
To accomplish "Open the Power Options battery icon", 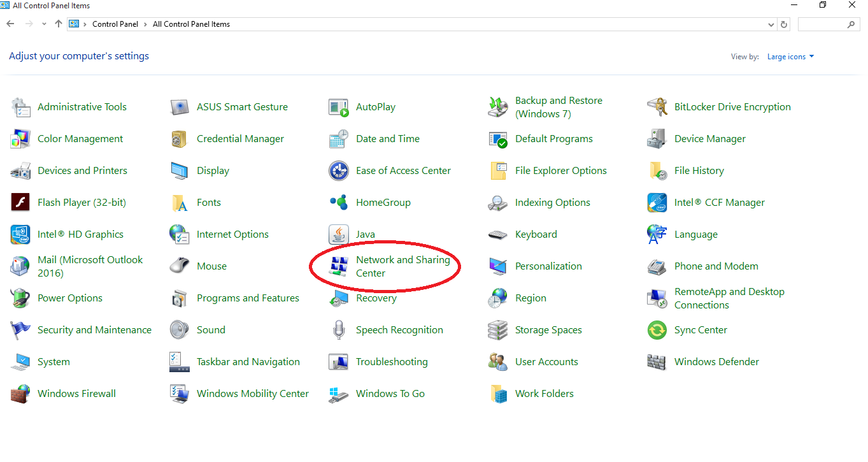I will (x=20, y=298).
